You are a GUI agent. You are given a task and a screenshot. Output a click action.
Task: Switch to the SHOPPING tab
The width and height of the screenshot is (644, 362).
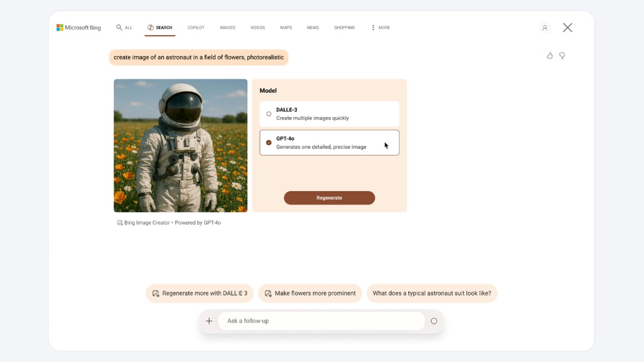(x=344, y=27)
